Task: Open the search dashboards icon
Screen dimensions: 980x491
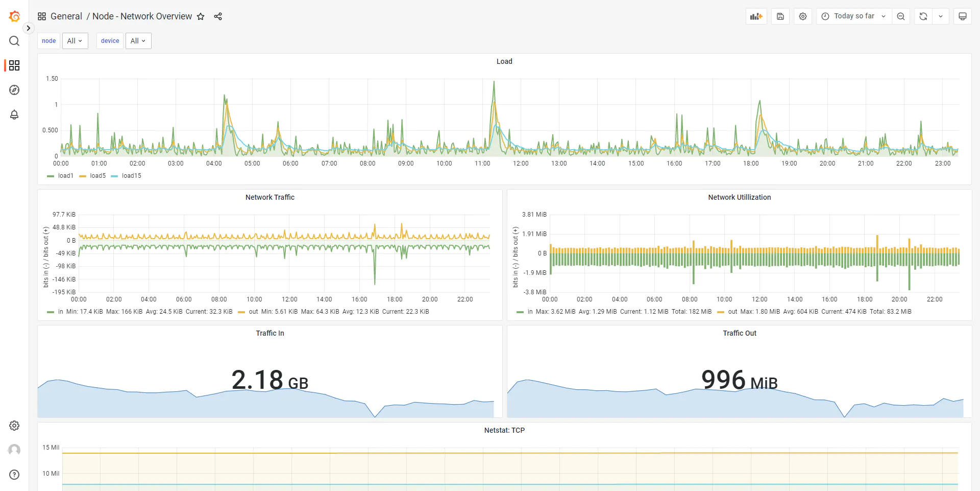Action: 14,41
